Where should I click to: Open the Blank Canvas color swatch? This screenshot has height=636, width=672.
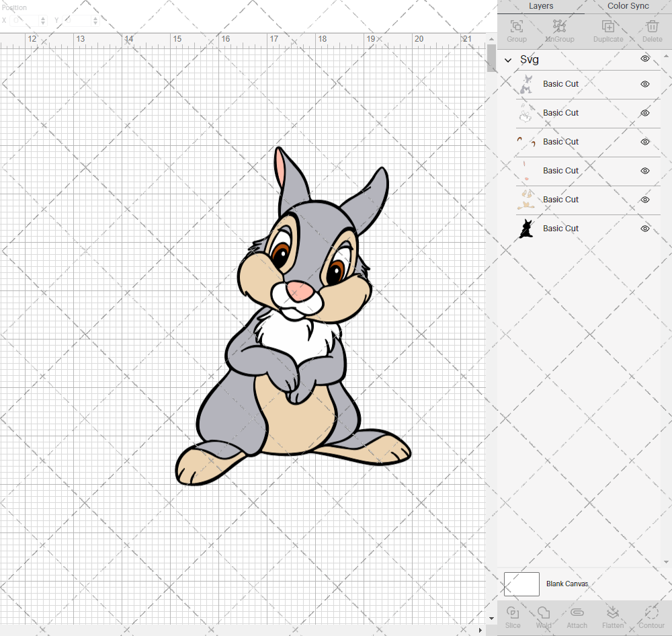(522, 584)
